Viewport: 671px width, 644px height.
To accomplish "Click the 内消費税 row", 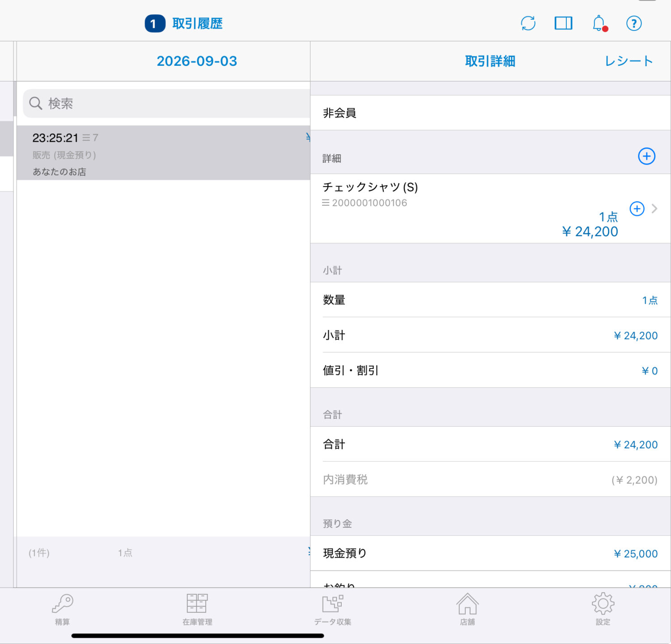I will point(490,479).
